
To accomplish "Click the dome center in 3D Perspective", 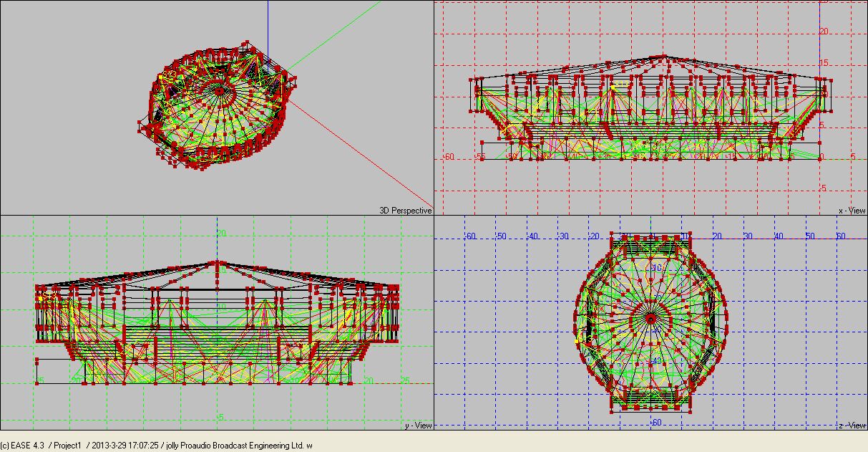I will pyautogui.click(x=220, y=90).
